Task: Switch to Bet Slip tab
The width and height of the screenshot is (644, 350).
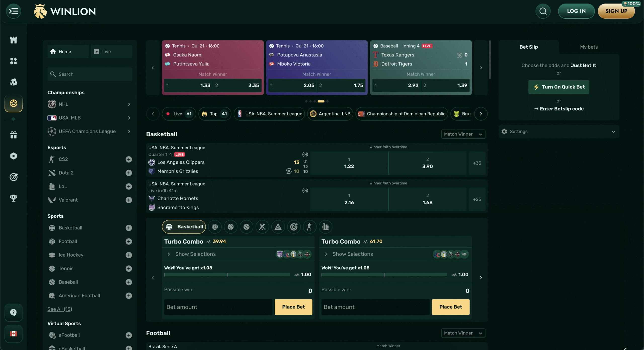Action: 529,47
